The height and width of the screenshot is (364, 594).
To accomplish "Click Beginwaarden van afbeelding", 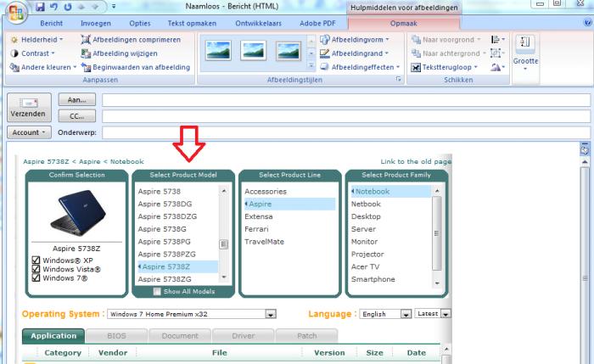I will tap(136, 67).
